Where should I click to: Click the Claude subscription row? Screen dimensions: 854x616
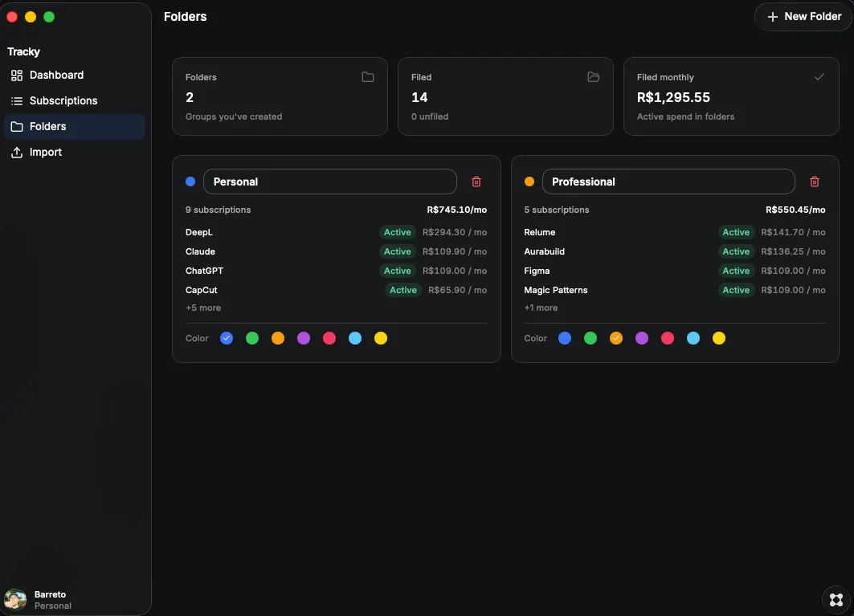[x=336, y=251]
